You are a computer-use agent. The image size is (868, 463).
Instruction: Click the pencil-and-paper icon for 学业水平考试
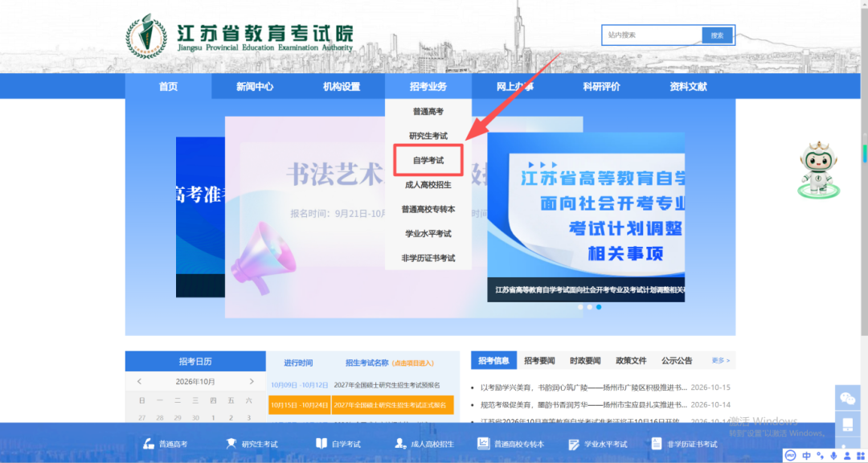coord(574,444)
